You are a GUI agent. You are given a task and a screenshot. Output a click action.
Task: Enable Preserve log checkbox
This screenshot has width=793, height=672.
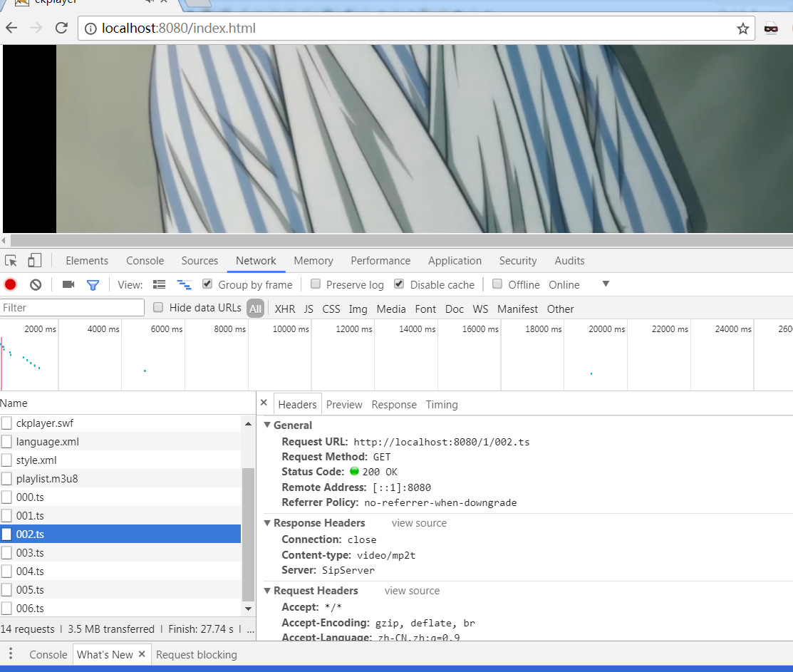click(x=316, y=284)
